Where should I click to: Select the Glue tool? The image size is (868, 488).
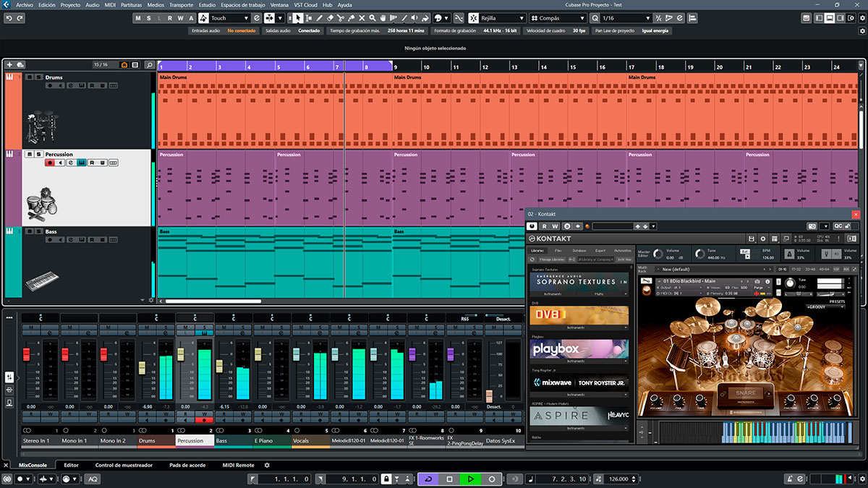pyautogui.click(x=351, y=18)
